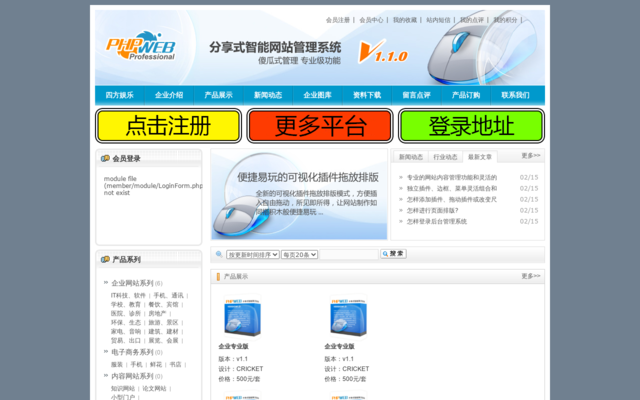Click the 会员登录 panel header icon
640x400 pixels.
pyautogui.click(x=105, y=158)
